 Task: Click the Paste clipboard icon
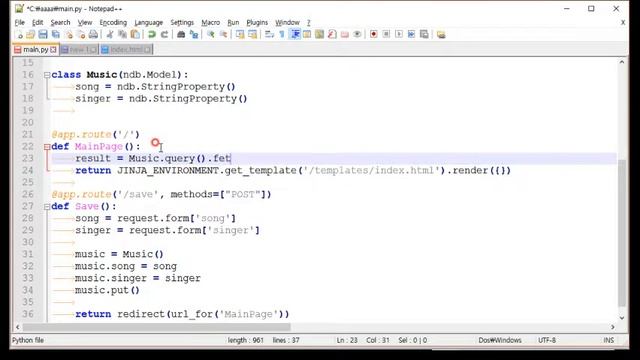point(135,35)
